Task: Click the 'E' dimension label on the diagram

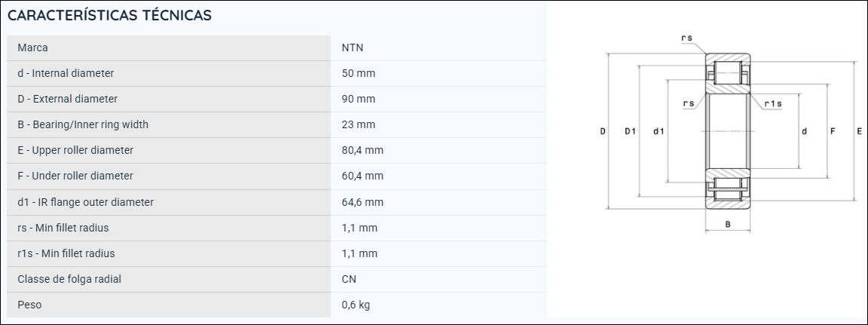Action: (x=859, y=131)
